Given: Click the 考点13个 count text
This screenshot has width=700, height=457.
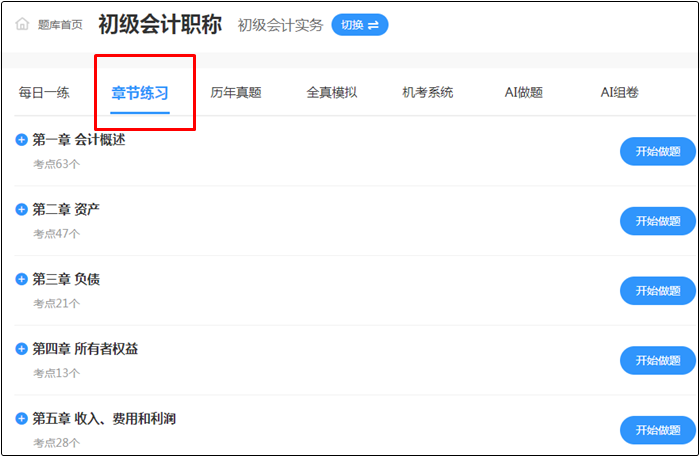Looking at the screenshot, I should 57,373.
